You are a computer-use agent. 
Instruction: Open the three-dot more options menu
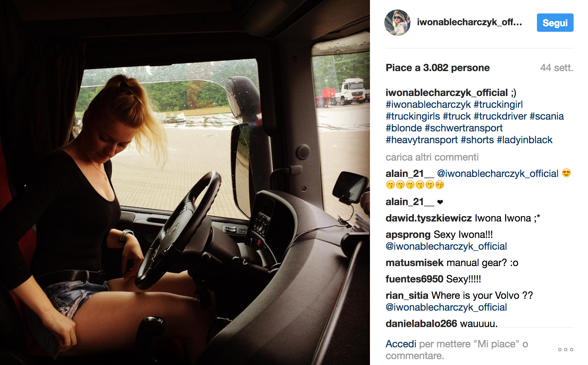click(565, 350)
